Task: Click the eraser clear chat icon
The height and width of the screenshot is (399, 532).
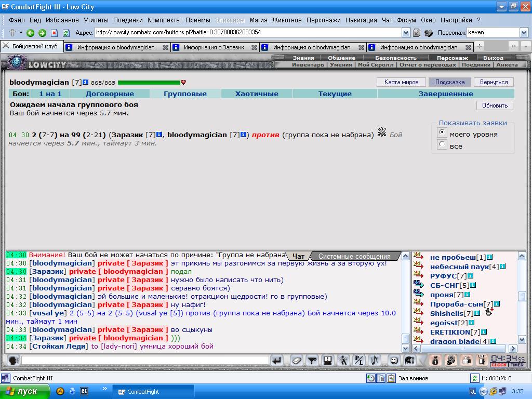Action: (x=297, y=360)
